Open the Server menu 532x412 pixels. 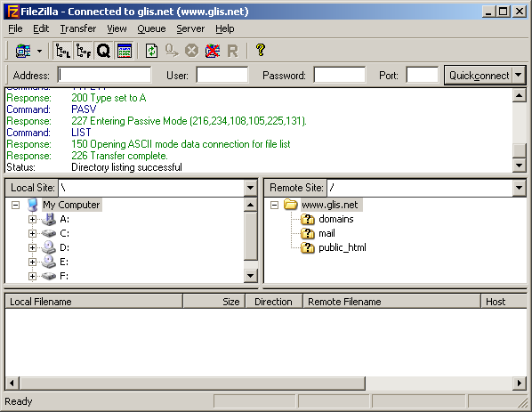[x=190, y=28]
